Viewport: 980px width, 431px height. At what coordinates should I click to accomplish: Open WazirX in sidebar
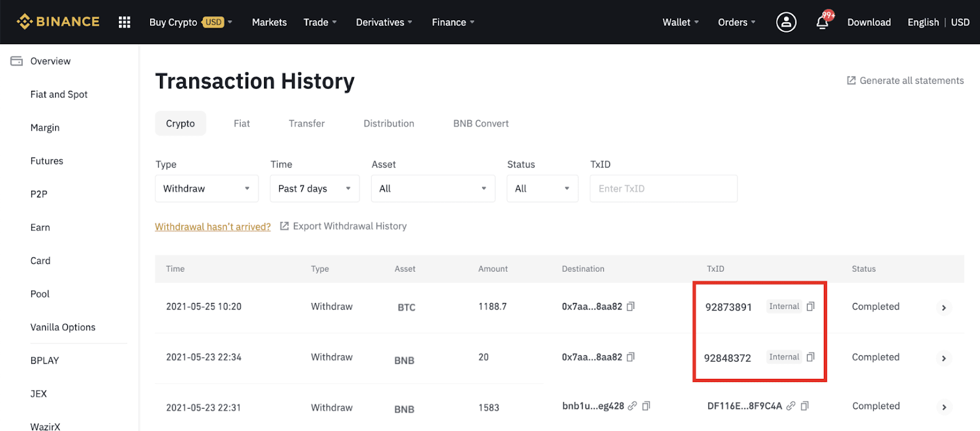pyautogui.click(x=45, y=426)
